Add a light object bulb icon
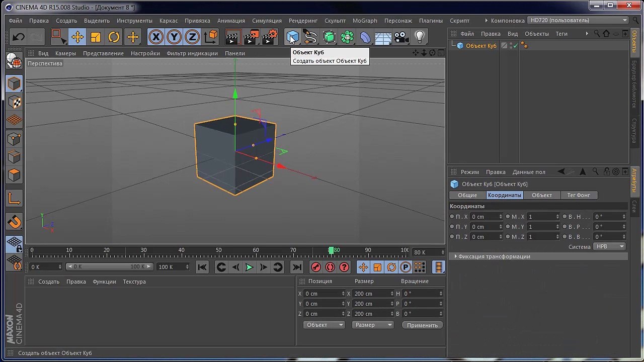The width and height of the screenshot is (644, 362). pyautogui.click(x=420, y=37)
